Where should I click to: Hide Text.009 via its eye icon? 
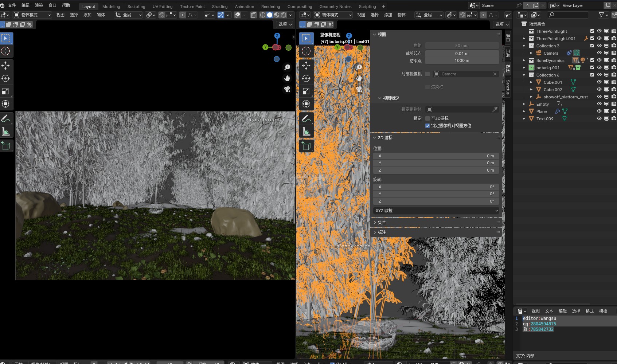click(x=599, y=118)
